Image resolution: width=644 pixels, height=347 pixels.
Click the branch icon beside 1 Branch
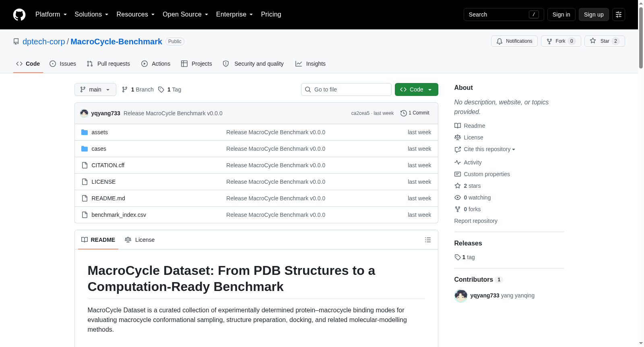(125, 89)
